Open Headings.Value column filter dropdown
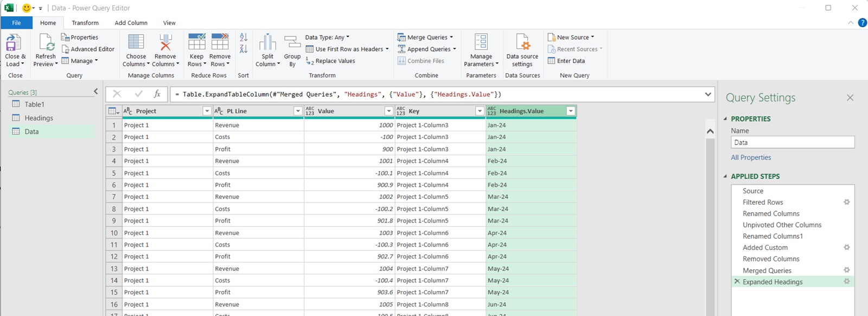Viewport: 868px width, 316px height. point(571,111)
